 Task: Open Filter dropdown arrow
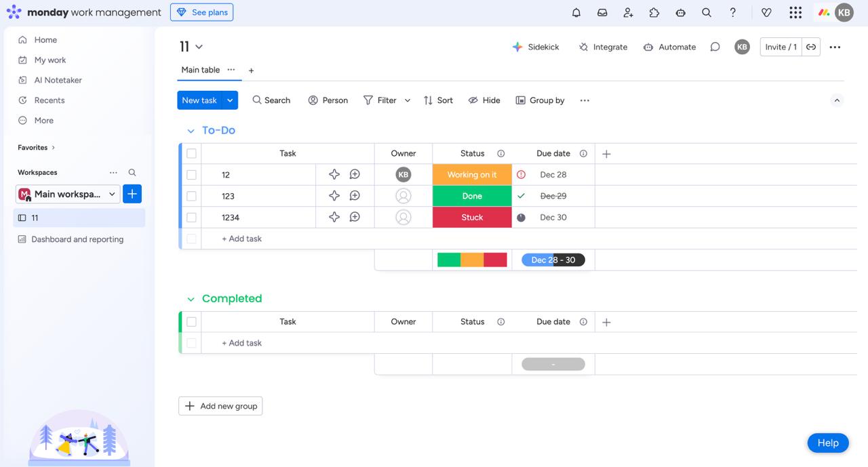pyautogui.click(x=408, y=100)
